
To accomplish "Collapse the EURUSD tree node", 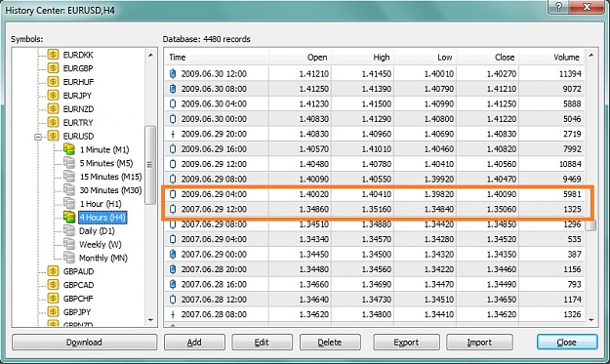I will (38, 137).
